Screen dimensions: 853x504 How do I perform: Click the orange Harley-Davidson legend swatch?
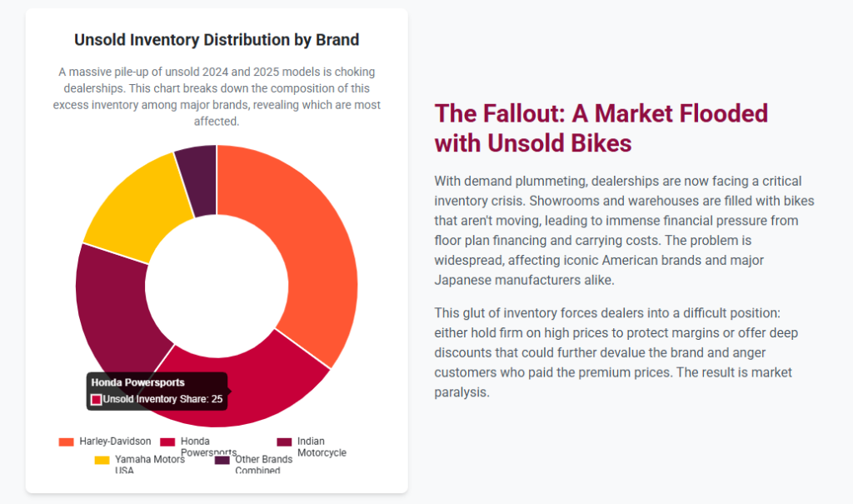click(x=66, y=442)
